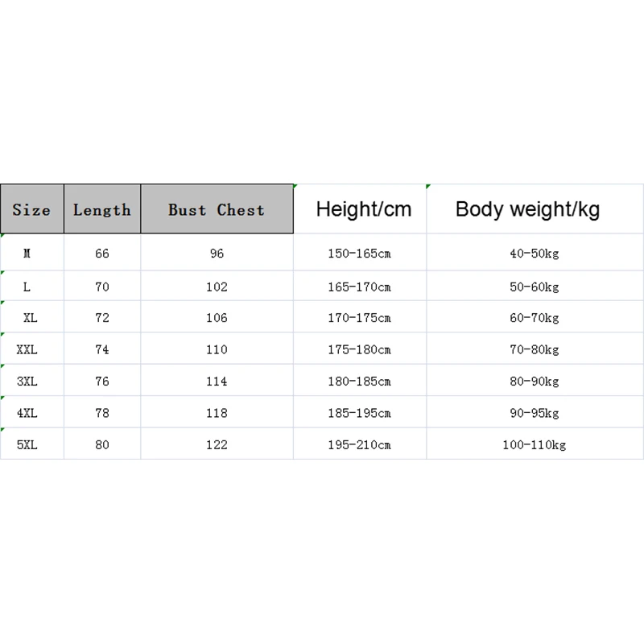This screenshot has height=644, width=644.
Task: Select the M size cell
Action: pyautogui.click(x=27, y=254)
